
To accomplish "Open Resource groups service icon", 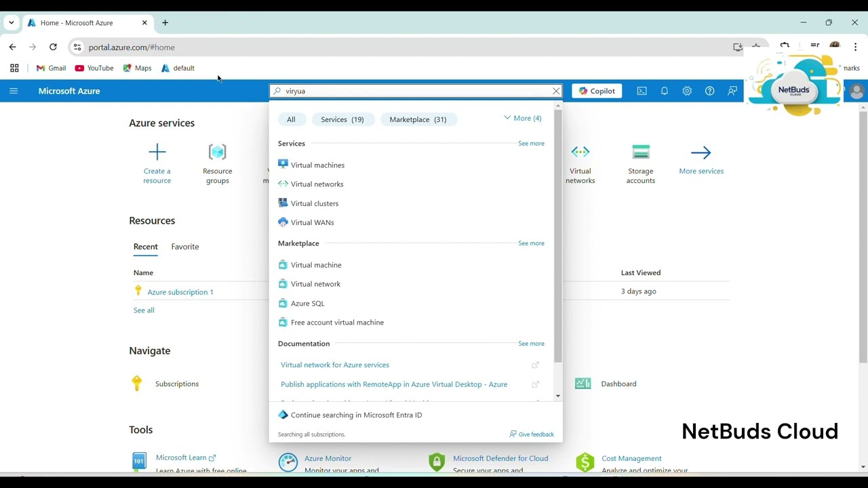I will 217,152.
